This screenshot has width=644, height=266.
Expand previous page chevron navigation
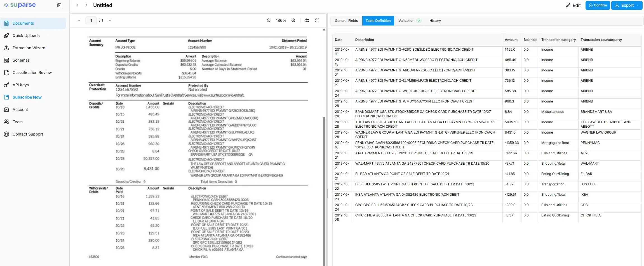click(x=77, y=5)
